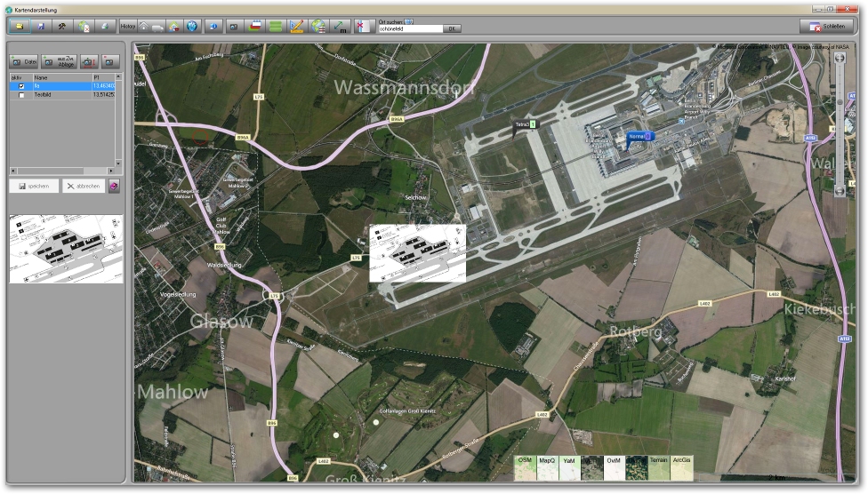Screen dimensions: 868x494
Task: Switch to ArcGis map layer
Action: 681,468
